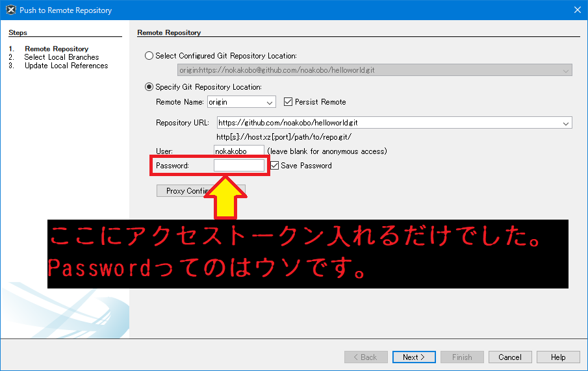Click the Finish button

pyautogui.click(x=462, y=357)
